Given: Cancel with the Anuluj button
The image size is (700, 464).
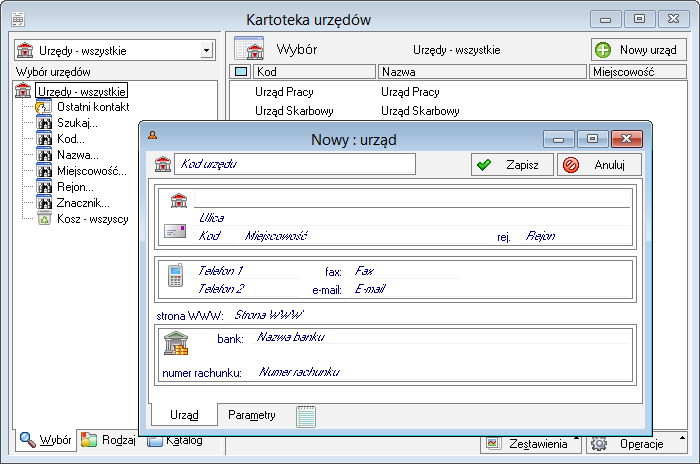Looking at the screenshot, I should coord(599,165).
